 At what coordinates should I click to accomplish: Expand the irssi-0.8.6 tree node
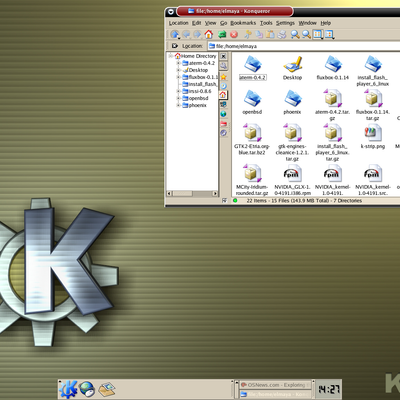click(178, 91)
